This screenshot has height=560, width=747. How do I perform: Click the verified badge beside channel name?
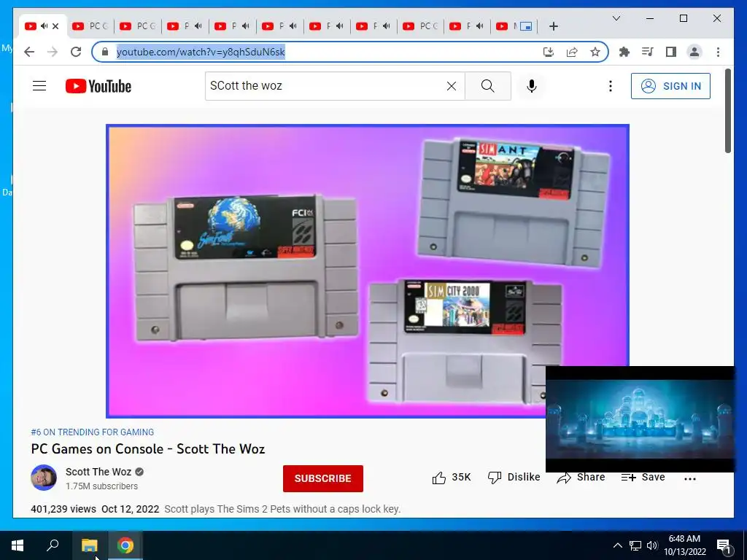(x=139, y=472)
